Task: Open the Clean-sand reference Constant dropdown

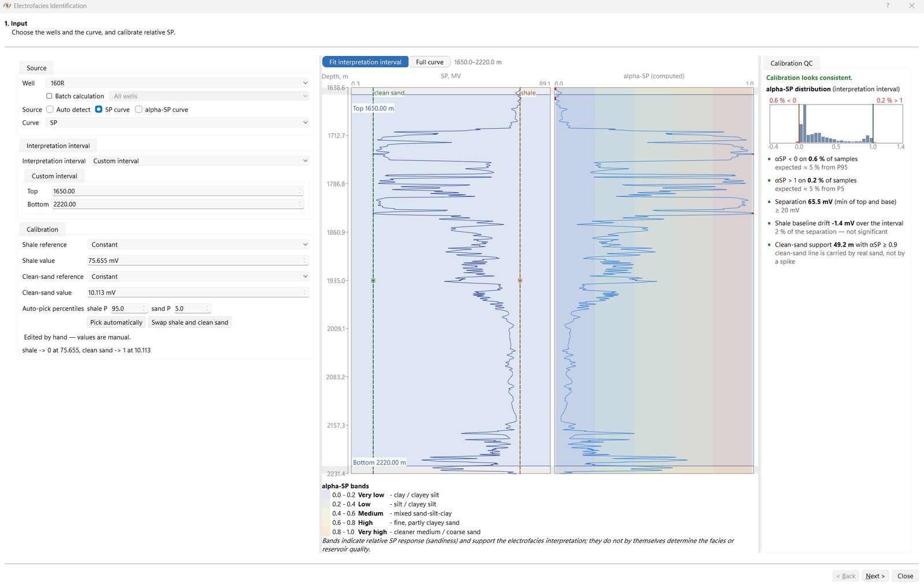Action: pyautogui.click(x=198, y=277)
